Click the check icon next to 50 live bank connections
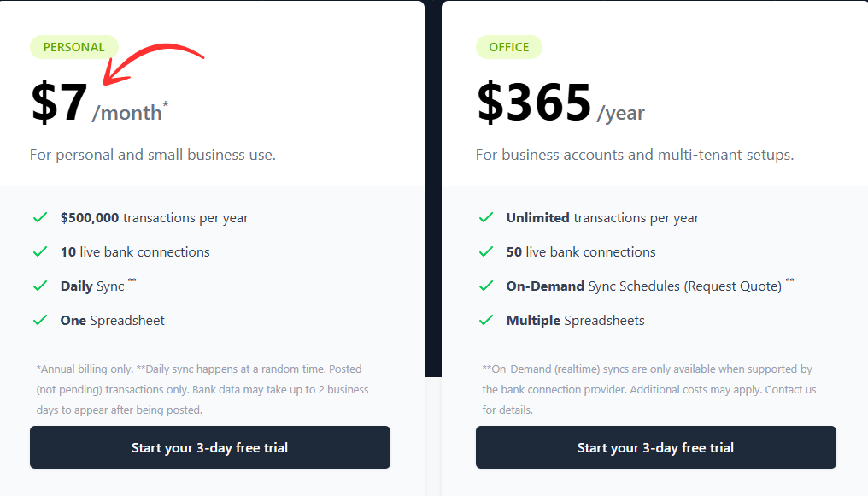The image size is (868, 496). (485, 251)
